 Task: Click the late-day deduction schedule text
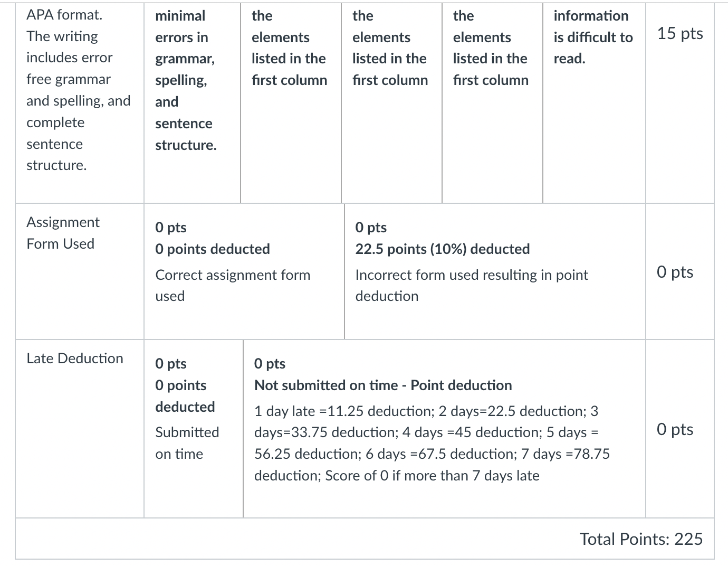432,444
